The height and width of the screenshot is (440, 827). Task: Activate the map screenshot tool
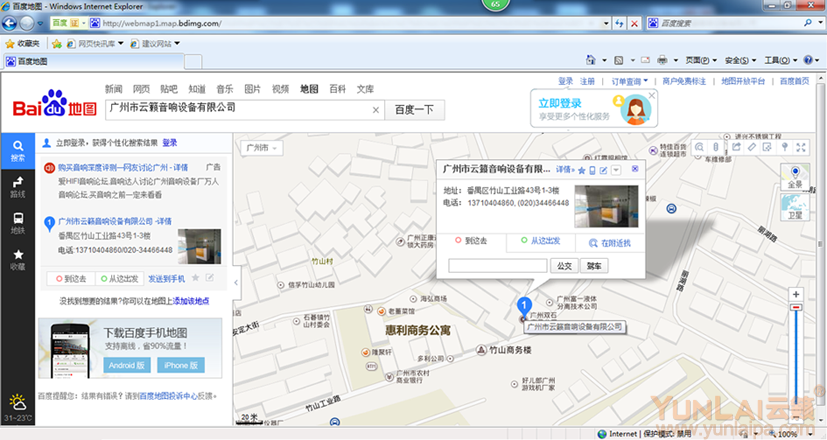pos(767,147)
